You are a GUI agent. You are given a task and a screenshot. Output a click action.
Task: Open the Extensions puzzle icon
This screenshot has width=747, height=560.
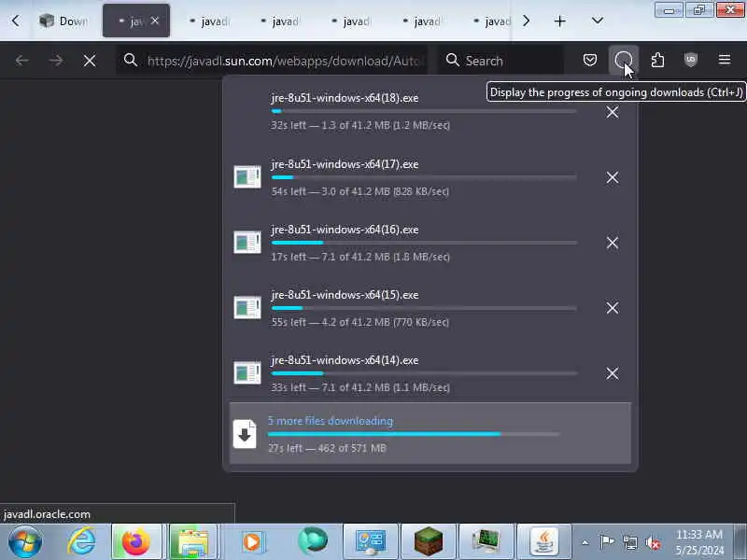[x=657, y=60]
